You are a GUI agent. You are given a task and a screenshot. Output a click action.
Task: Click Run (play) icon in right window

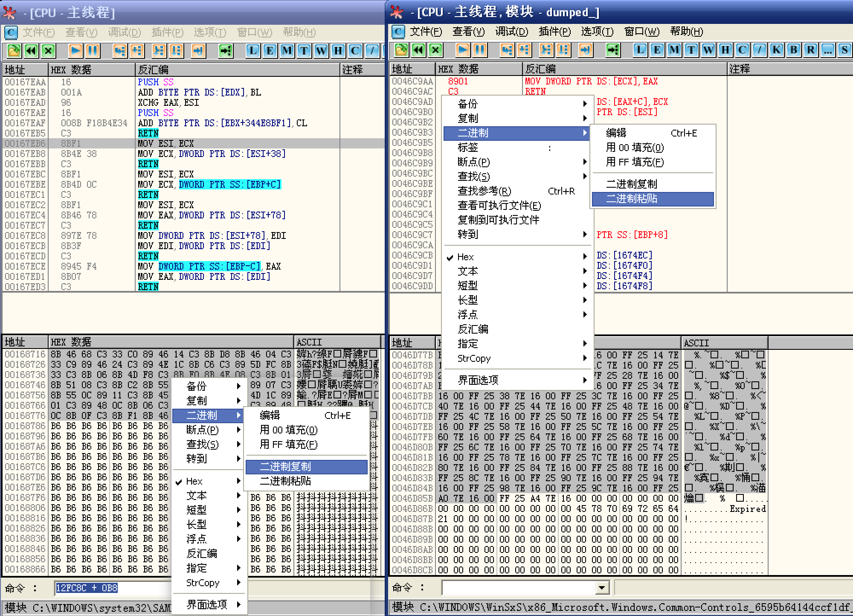[x=462, y=50]
